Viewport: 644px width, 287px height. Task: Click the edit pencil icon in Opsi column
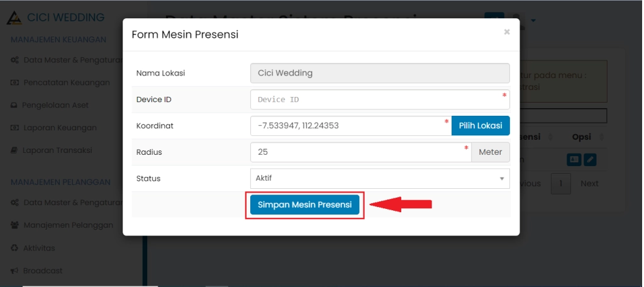tap(590, 160)
